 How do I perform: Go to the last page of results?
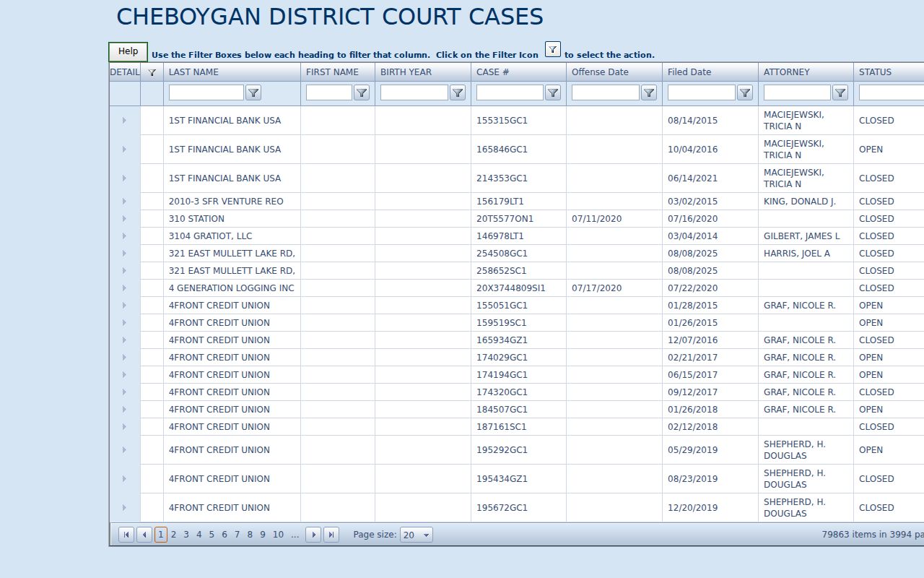(x=331, y=535)
